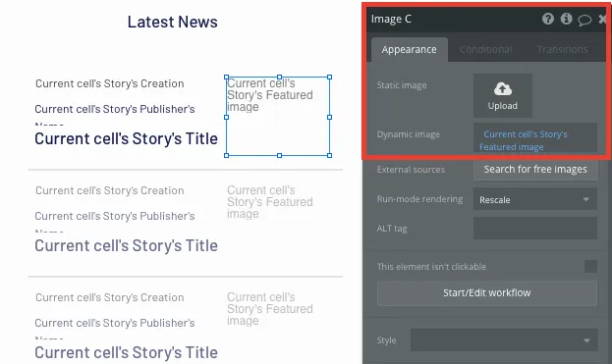The height and width of the screenshot is (364, 612).
Task: Select the first row's Featured image element
Action: [278, 117]
